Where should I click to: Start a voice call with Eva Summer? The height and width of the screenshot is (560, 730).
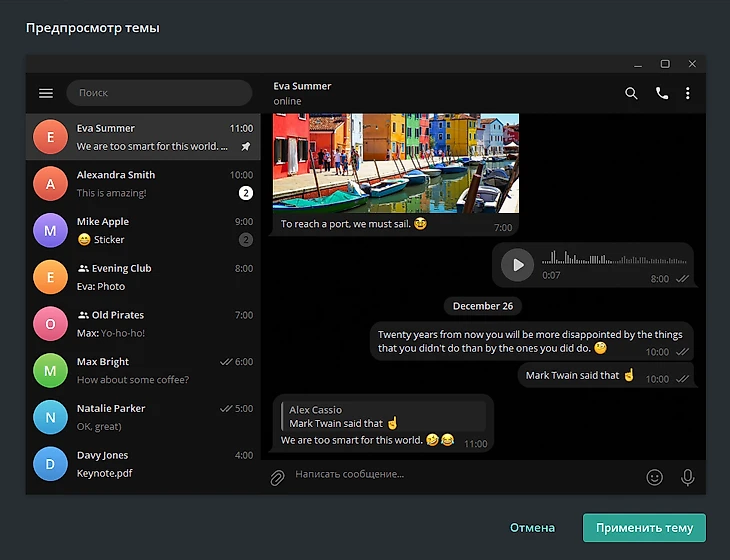(x=661, y=93)
